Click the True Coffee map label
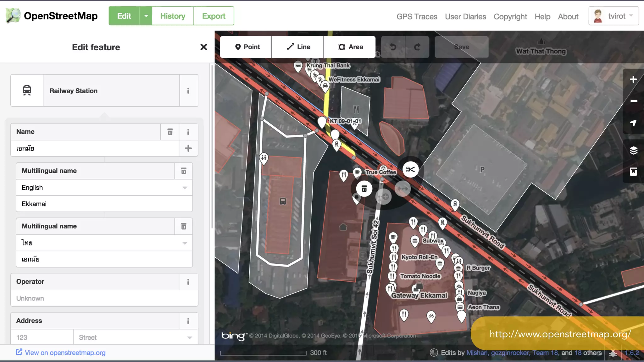The width and height of the screenshot is (644, 362). point(380,172)
